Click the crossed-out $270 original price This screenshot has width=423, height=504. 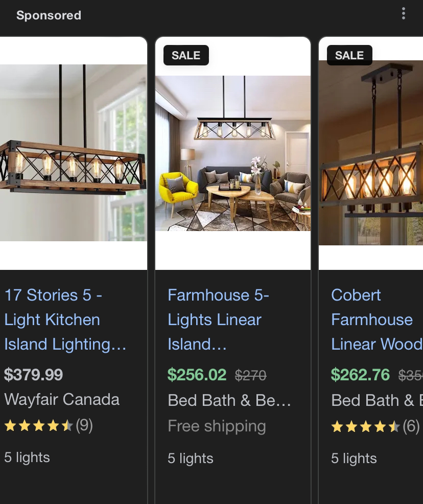[250, 375]
